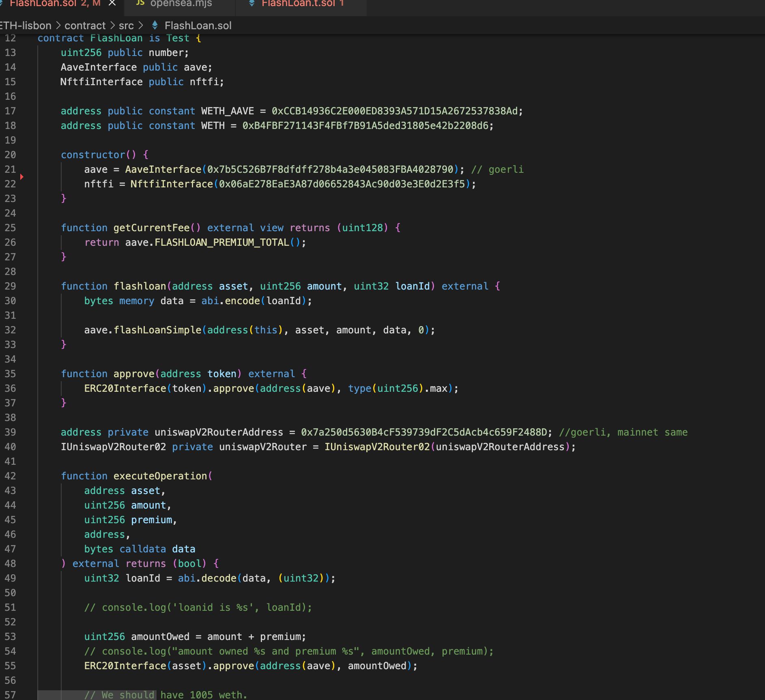
Task: Click the 0xB4FBF271143F4FBf7B91A5ded31805e42b2208d6 address
Action: tap(365, 126)
